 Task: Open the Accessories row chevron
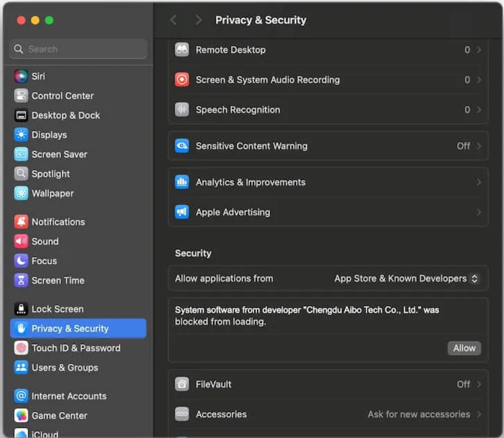479,414
